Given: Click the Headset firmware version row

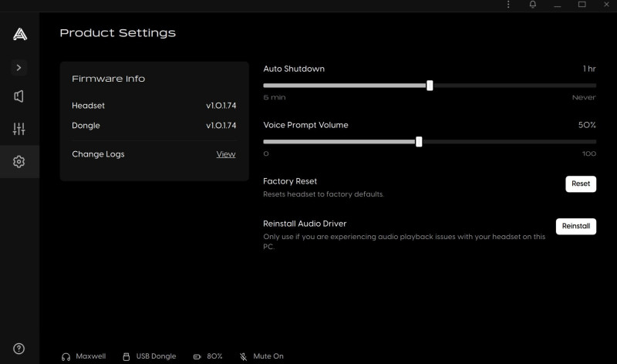Looking at the screenshot, I should (x=153, y=106).
